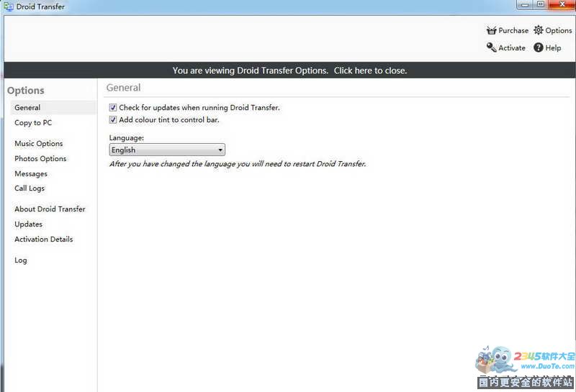Open the Copy to PC settings
The image size is (576, 392).
pyautogui.click(x=33, y=123)
